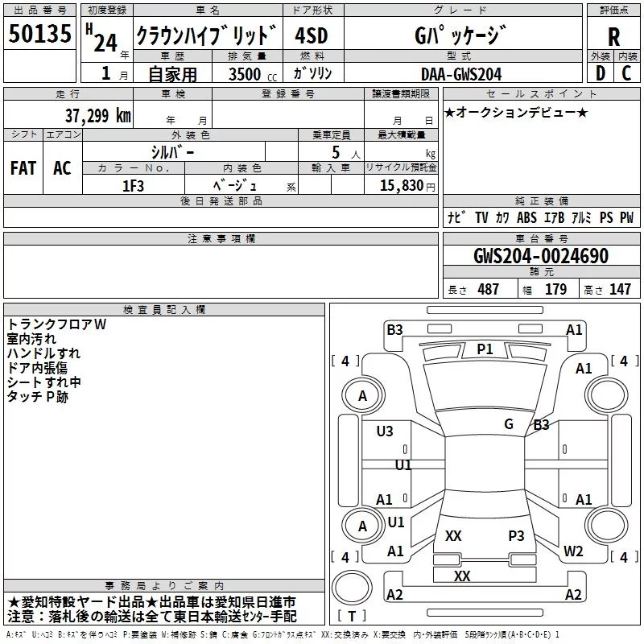Click the spare tire circle above T

352,588
